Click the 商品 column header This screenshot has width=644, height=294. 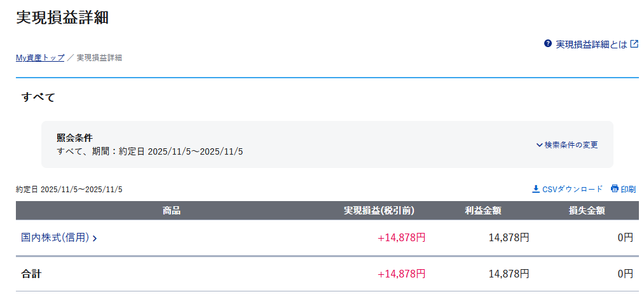click(x=172, y=211)
